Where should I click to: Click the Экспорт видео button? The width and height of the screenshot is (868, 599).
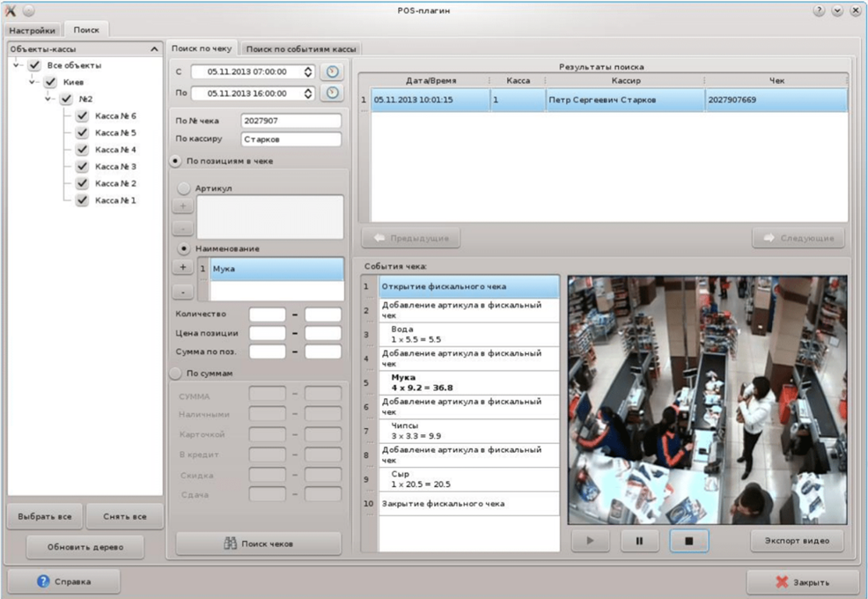click(x=797, y=540)
